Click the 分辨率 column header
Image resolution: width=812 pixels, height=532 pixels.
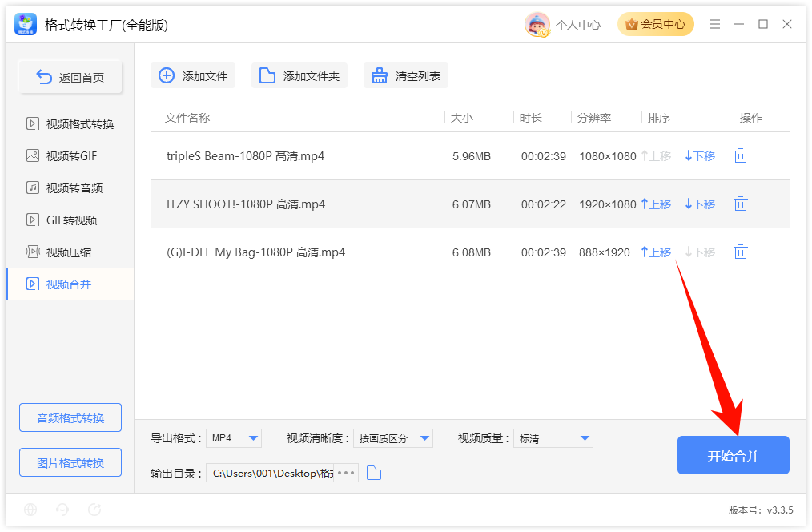[x=594, y=118]
